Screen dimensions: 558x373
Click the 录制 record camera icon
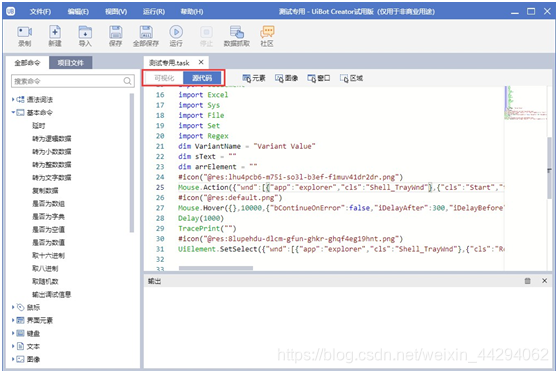pyautogui.click(x=25, y=32)
